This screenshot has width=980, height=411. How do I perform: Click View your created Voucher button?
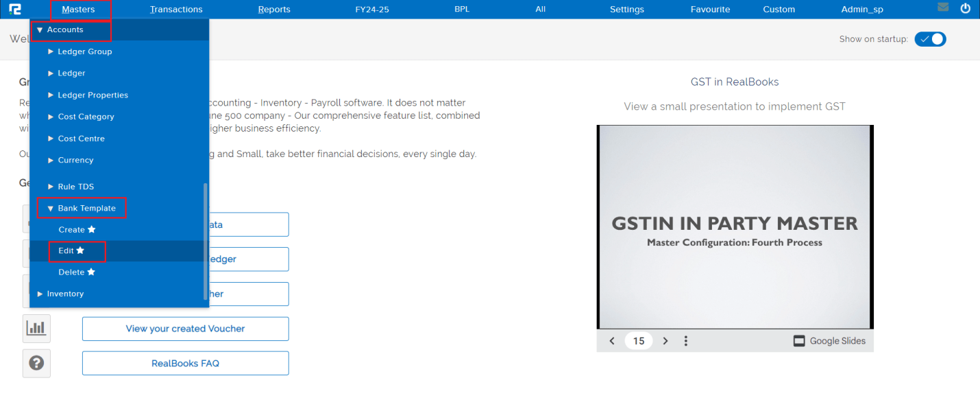pos(185,329)
